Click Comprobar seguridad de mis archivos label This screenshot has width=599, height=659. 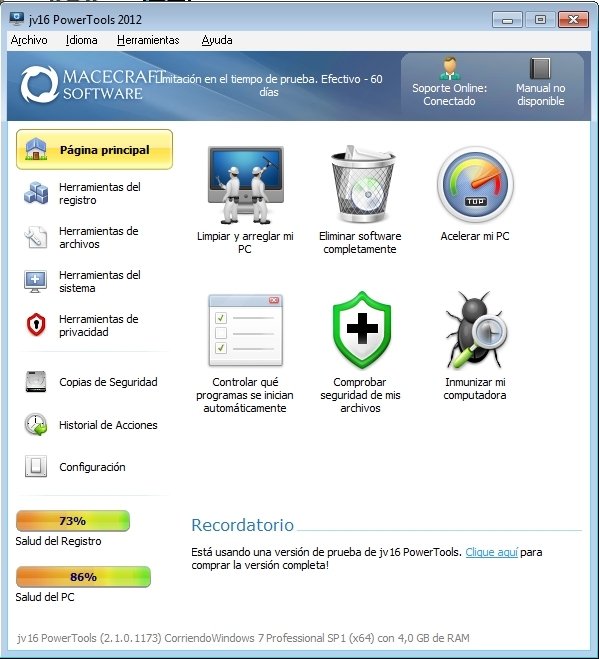pos(360,395)
